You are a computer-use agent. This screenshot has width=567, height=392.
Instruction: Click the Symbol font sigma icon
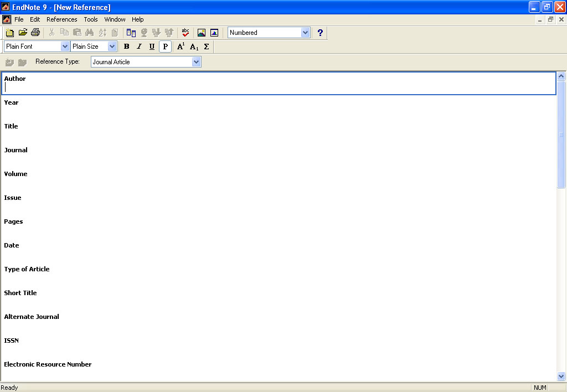pos(207,47)
